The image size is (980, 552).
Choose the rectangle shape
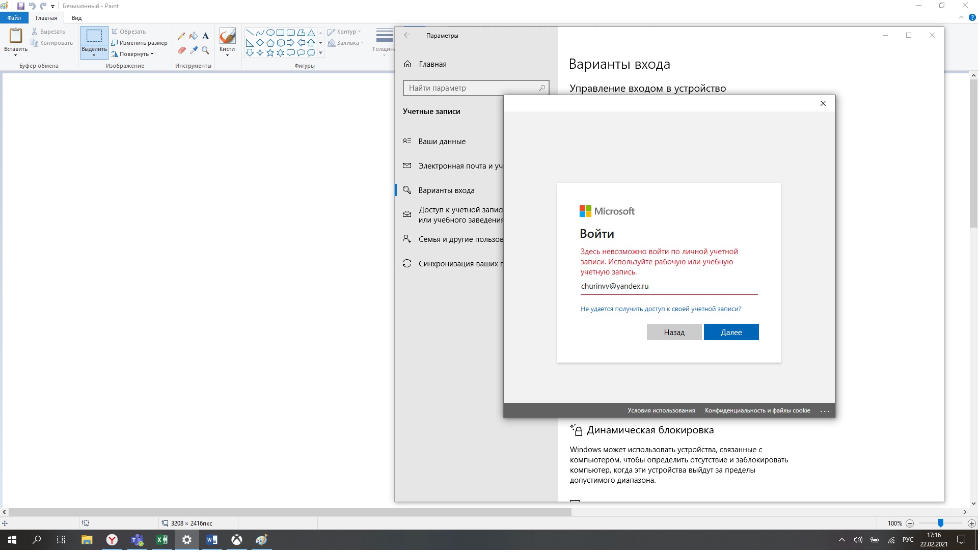tap(281, 32)
